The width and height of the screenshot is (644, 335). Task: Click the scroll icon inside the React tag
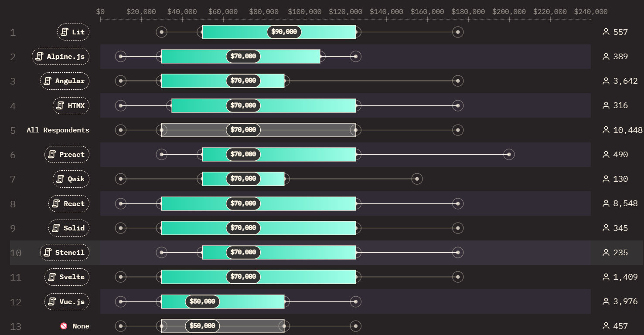coord(56,203)
